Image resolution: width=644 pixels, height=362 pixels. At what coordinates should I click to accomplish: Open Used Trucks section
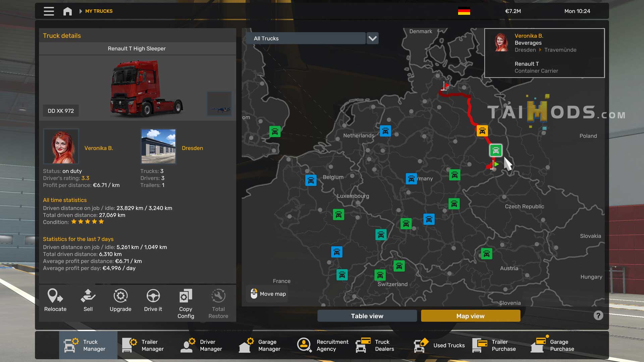(x=440, y=345)
